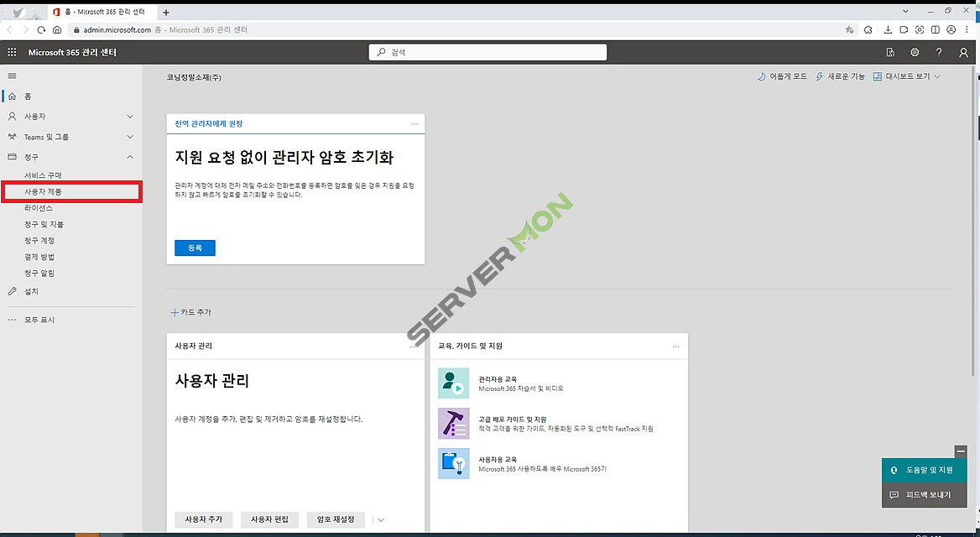Open the browser three-dot menu

pos(968,29)
